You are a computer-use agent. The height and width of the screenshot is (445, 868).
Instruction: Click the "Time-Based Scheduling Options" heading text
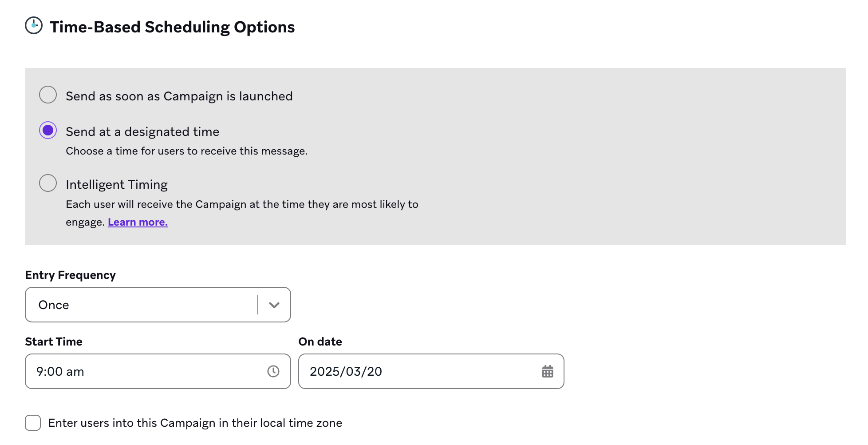click(x=172, y=27)
